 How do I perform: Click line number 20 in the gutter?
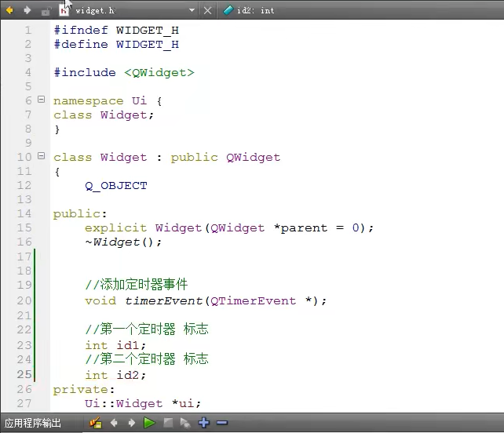[24, 300]
